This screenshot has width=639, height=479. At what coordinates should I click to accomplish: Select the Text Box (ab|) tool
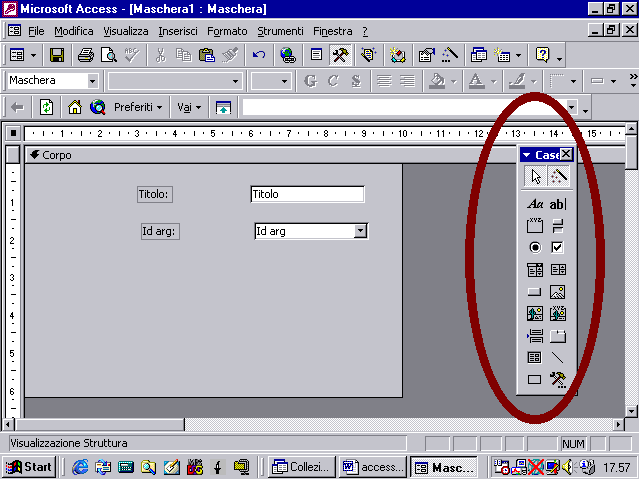click(557, 203)
